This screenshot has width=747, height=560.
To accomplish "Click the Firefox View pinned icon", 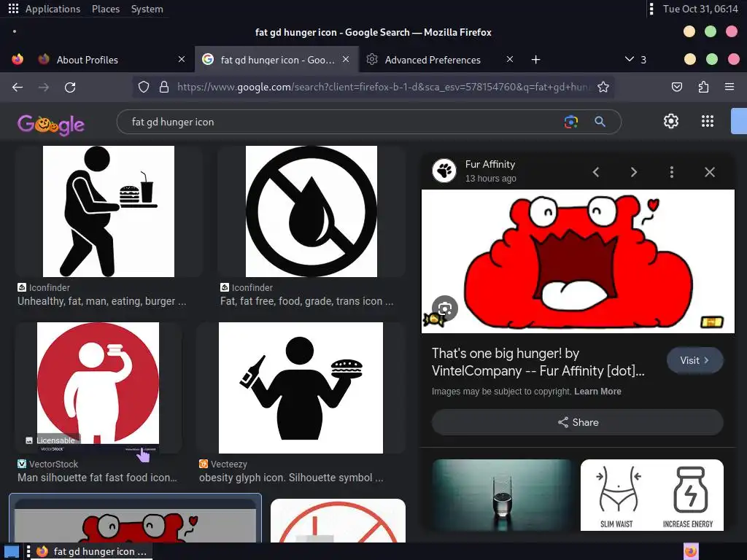I will [x=18, y=60].
